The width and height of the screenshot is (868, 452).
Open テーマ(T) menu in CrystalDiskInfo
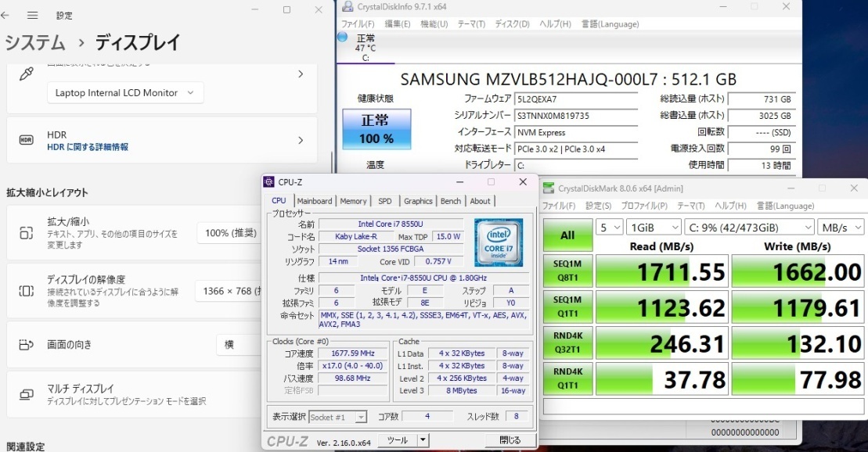471,23
